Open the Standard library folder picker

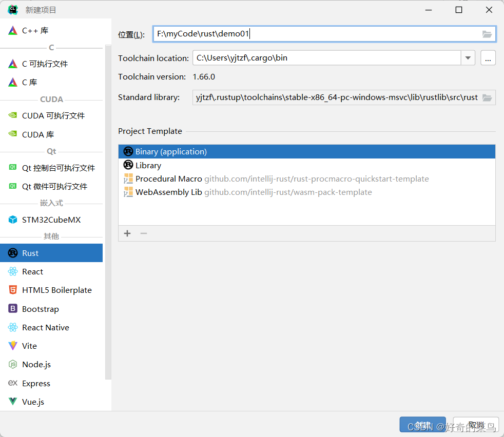point(487,97)
